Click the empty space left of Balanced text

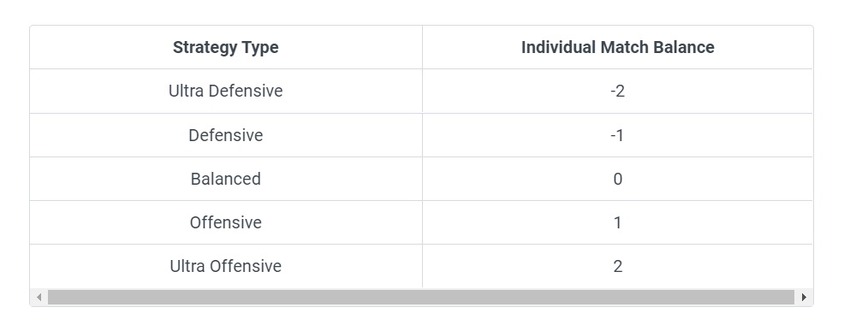click(110, 179)
